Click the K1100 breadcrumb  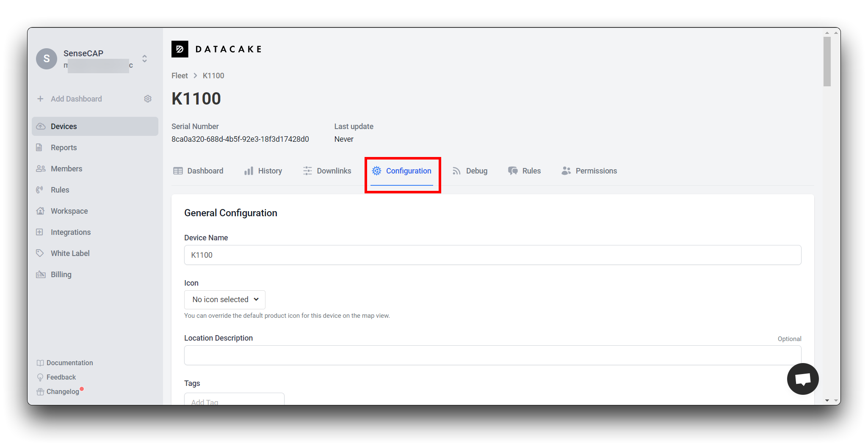point(213,75)
